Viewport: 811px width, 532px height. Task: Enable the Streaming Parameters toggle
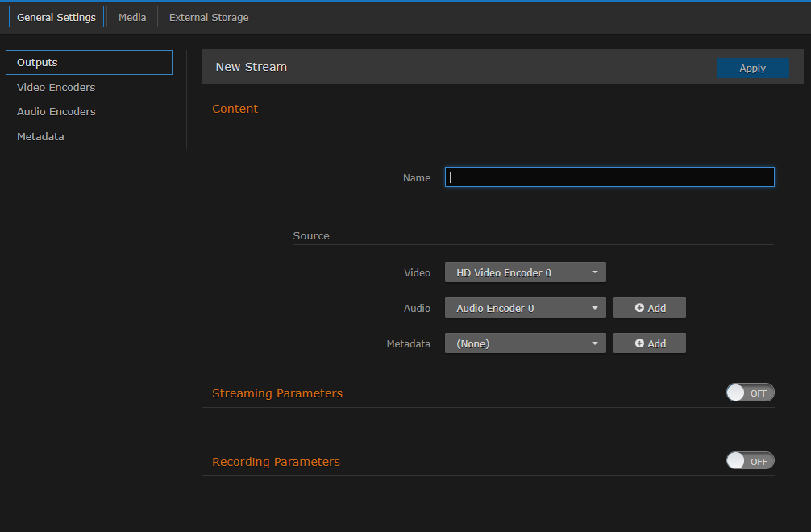pyautogui.click(x=750, y=393)
